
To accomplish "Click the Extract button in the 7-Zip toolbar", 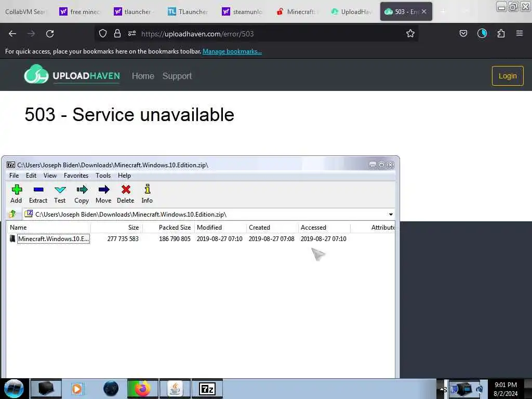I will 38,194.
